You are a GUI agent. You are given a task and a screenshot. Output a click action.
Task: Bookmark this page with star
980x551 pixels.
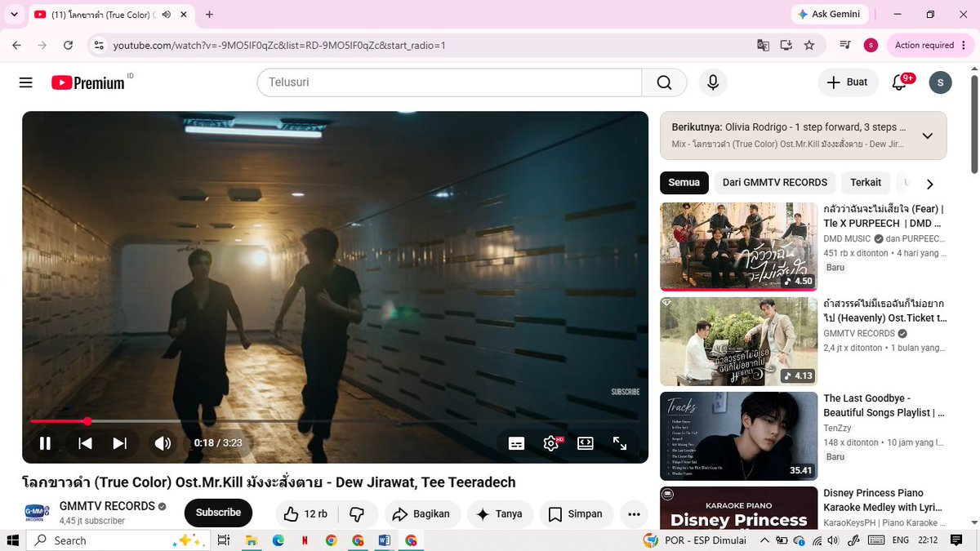point(809,46)
